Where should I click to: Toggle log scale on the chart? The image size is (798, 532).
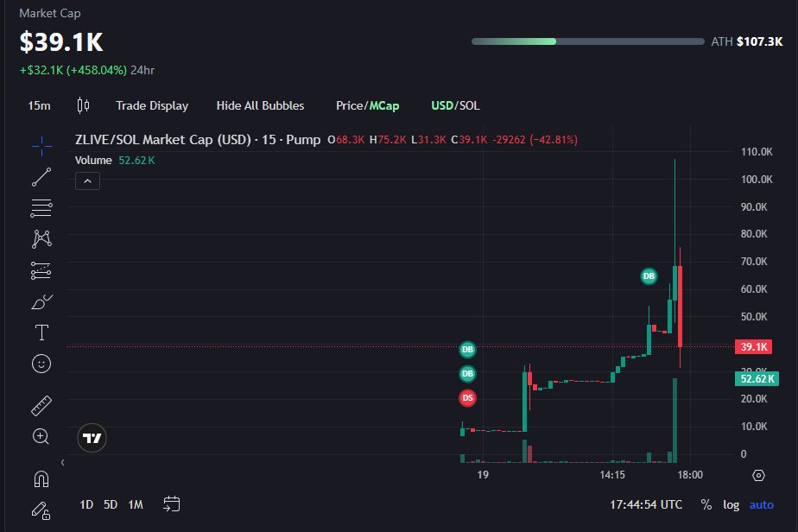pyautogui.click(x=731, y=504)
